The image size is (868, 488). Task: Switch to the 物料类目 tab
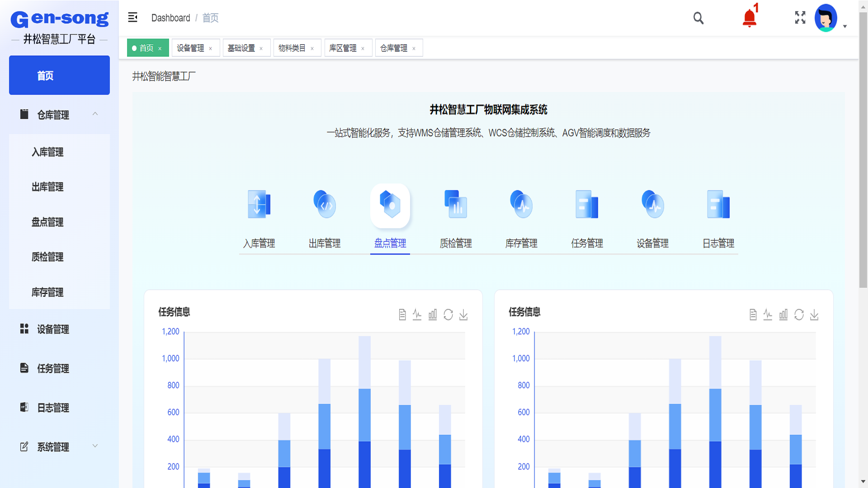point(292,48)
